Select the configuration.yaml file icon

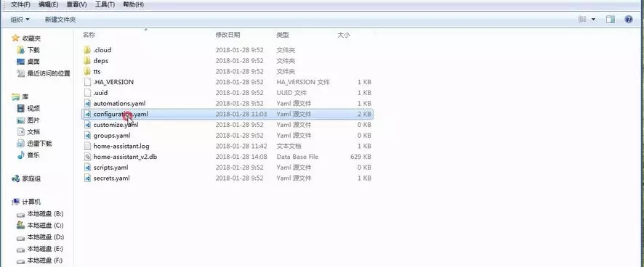(87, 114)
